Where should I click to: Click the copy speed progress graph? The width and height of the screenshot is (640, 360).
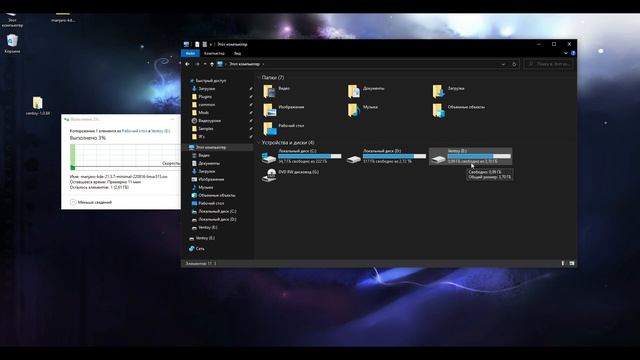click(125, 157)
